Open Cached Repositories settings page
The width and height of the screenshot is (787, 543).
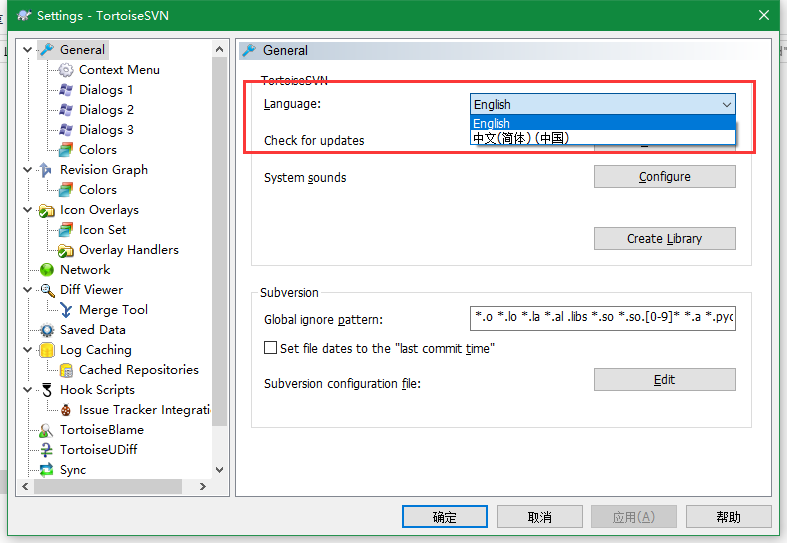pyautogui.click(x=139, y=370)
